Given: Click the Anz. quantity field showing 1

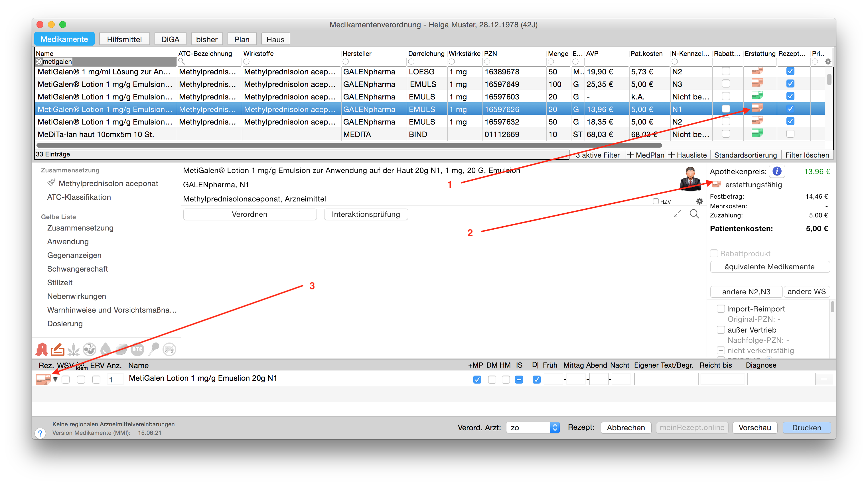Looking at the screenshot, I should point(115,380).
